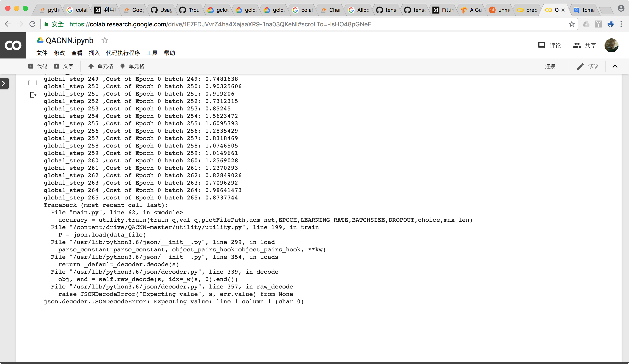Collapse the header with chevron up
The image size is (629, 364).
click(x=615, y=66)
